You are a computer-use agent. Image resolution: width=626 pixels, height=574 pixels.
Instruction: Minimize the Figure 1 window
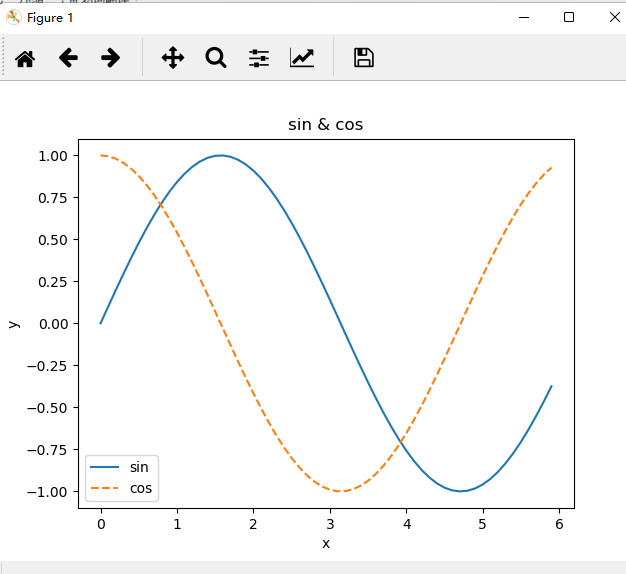(x=524, y=18)
